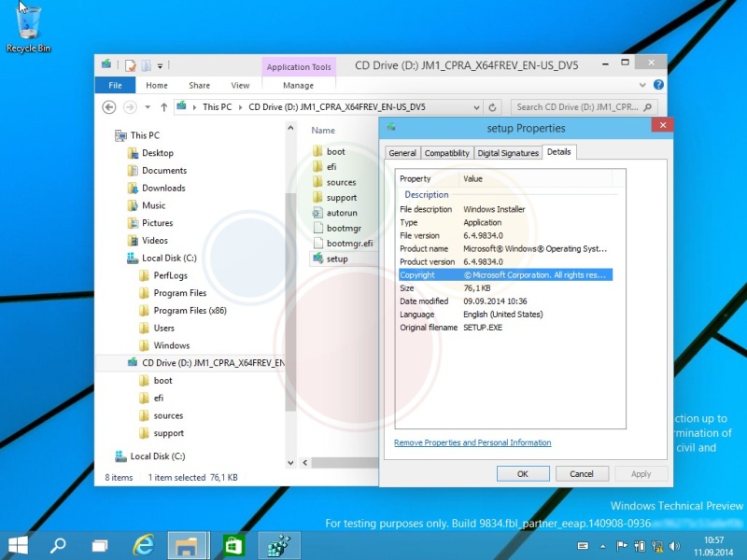The image size is (747, 560).
Task: Open the Compatibility tab
Action: 446,153
